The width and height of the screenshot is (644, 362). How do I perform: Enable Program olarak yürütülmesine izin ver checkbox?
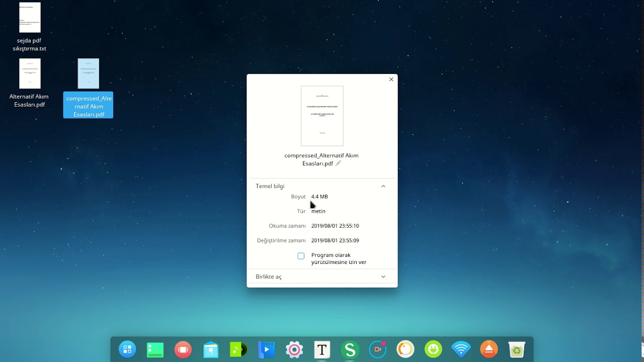(x=301, y=256)
